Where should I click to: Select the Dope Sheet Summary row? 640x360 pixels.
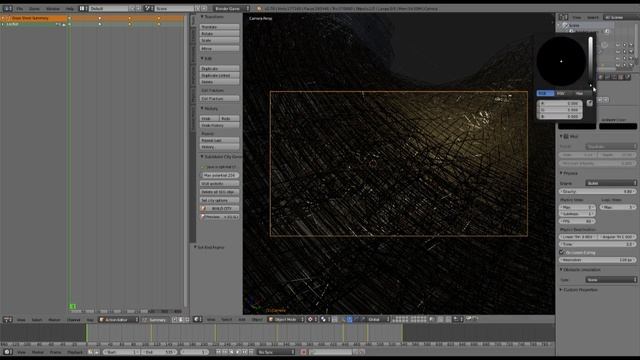click(x=35, y=18)
